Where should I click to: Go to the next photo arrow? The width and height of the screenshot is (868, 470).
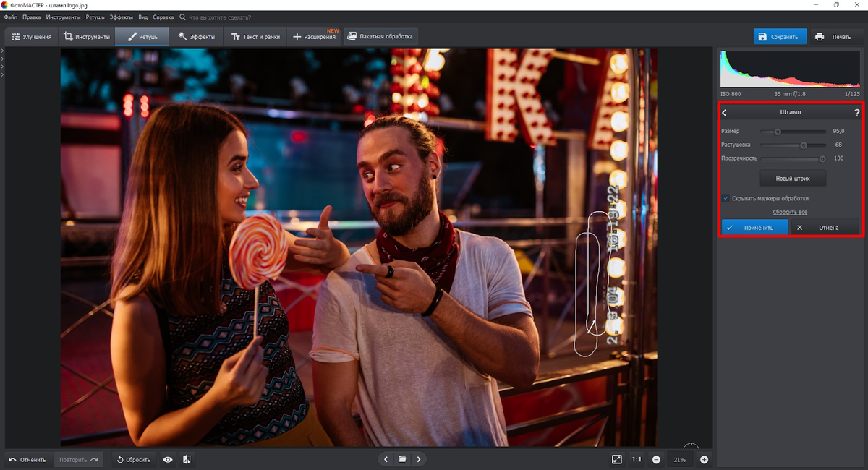[x=418, y=459]
